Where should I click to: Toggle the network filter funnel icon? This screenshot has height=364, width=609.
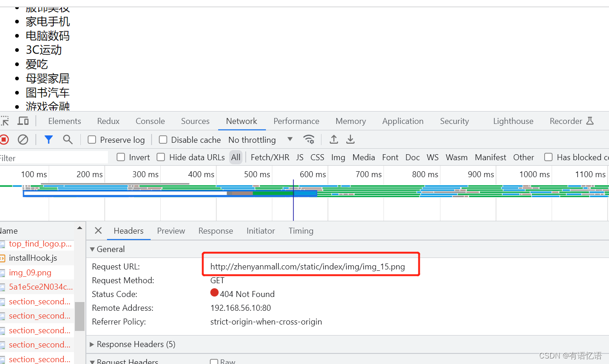[49, 140]
